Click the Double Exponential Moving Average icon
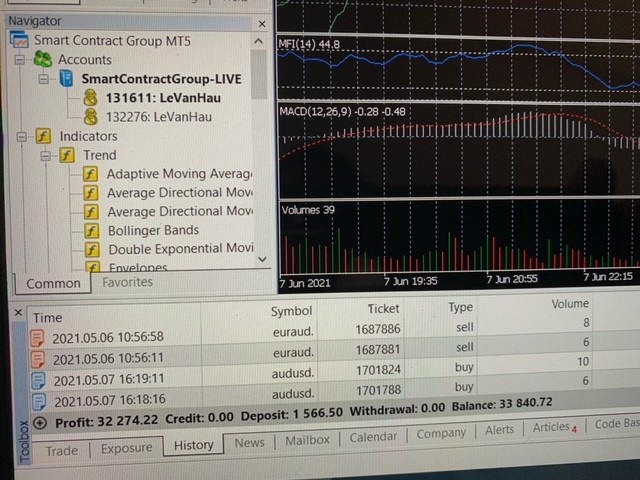 pos(92,249)
